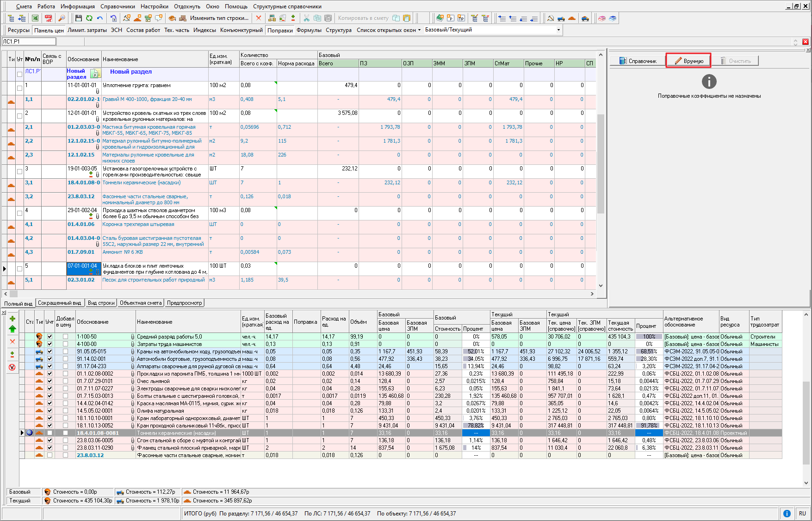
Task: Click the ЛС1.Р1 input field
Action: tap(29, 42)
